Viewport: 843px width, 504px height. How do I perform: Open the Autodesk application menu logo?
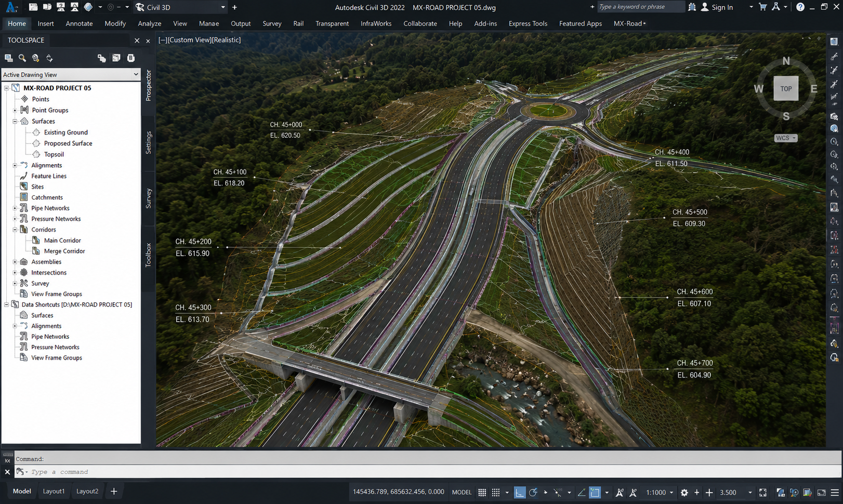(x=11, y=7)
